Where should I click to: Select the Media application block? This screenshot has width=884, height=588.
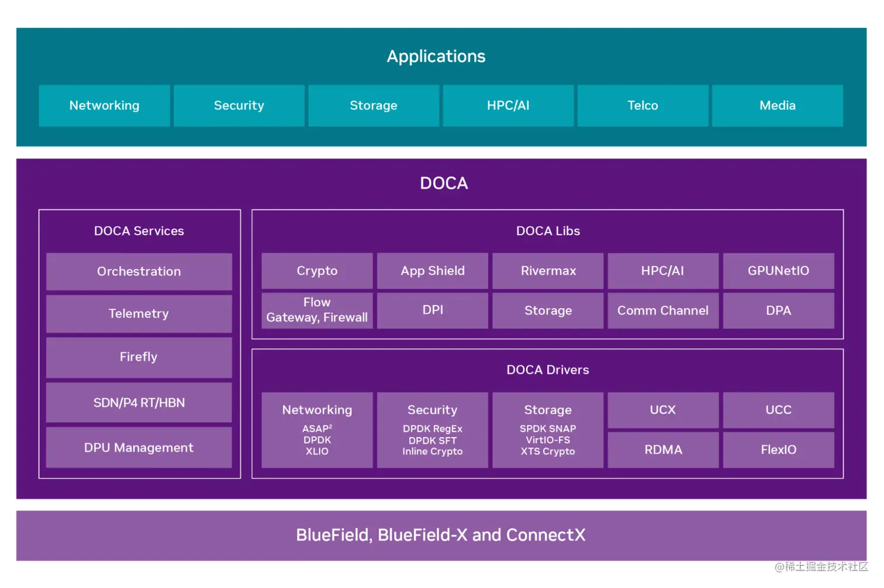pos(777,106)
